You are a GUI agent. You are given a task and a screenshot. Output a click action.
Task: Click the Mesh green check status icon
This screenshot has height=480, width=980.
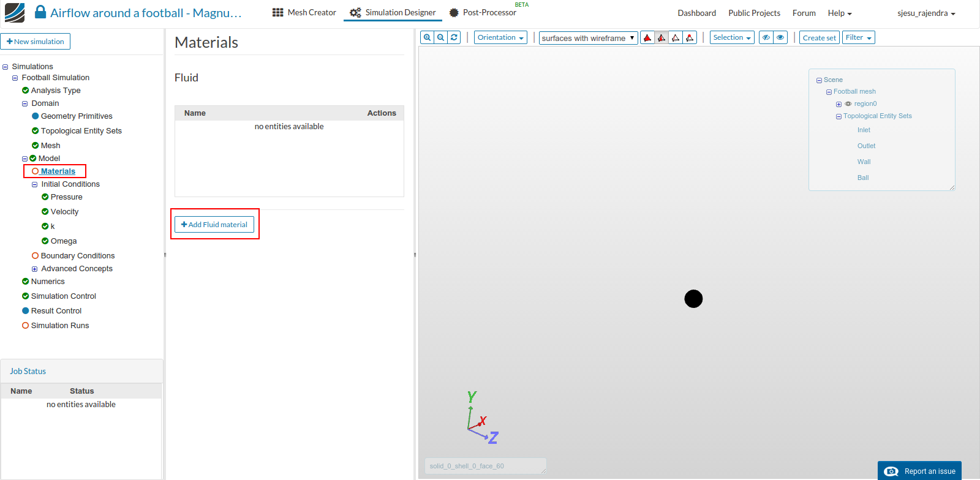tap(36, 146)
